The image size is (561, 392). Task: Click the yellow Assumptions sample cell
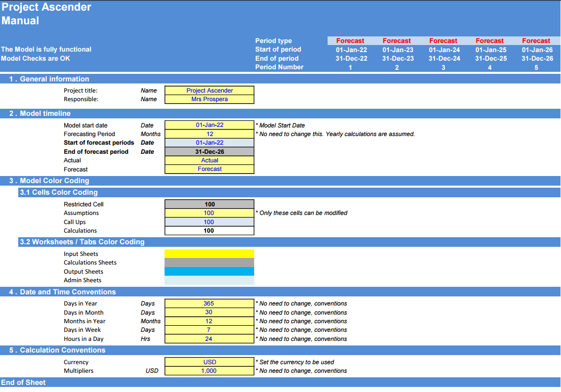pyautogui.click(x=209, y=213)
